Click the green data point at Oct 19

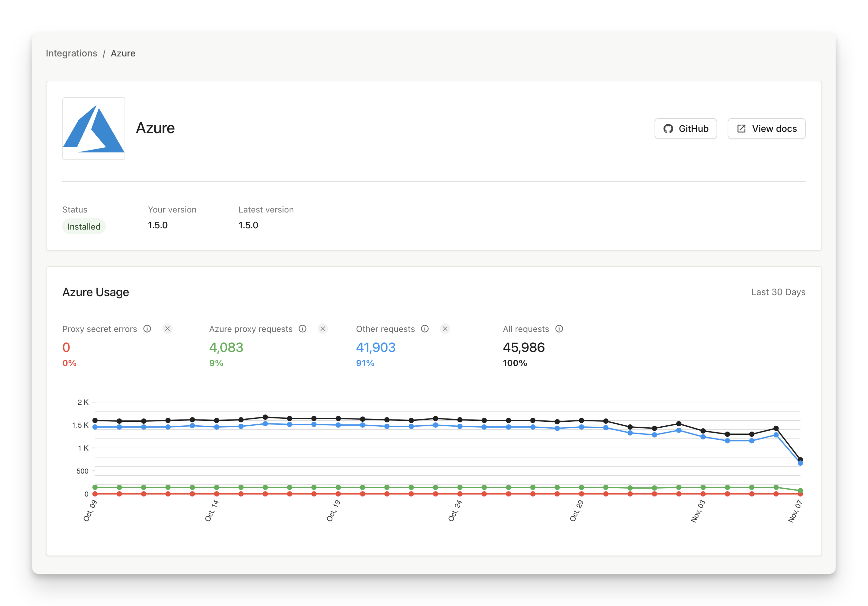[x=338, y=487]
